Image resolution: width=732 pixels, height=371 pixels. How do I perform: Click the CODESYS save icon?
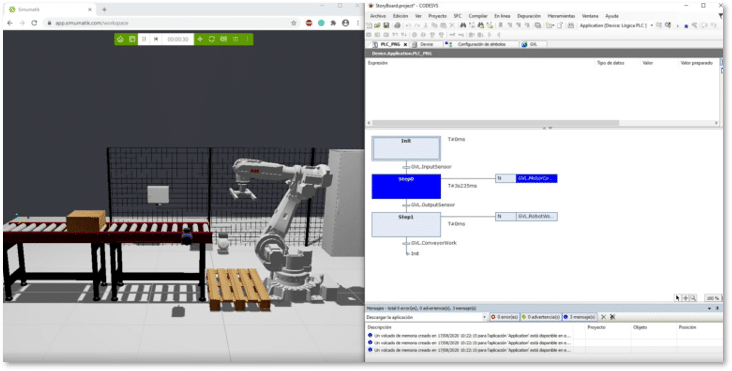click(x=386, y=25)
